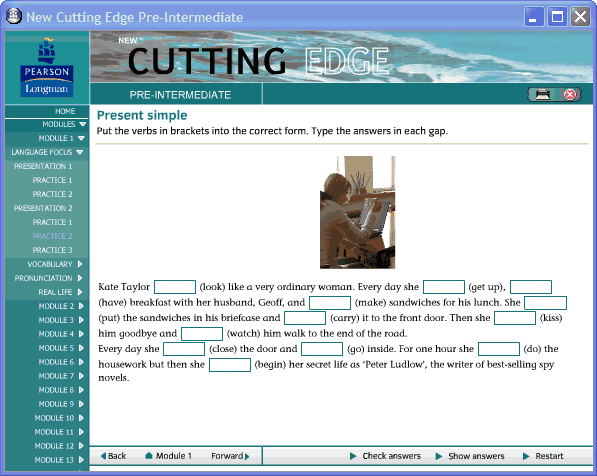Click the gap before (close)
The width and height of the screenshot is (597, 476).
[x=184, y=349]
